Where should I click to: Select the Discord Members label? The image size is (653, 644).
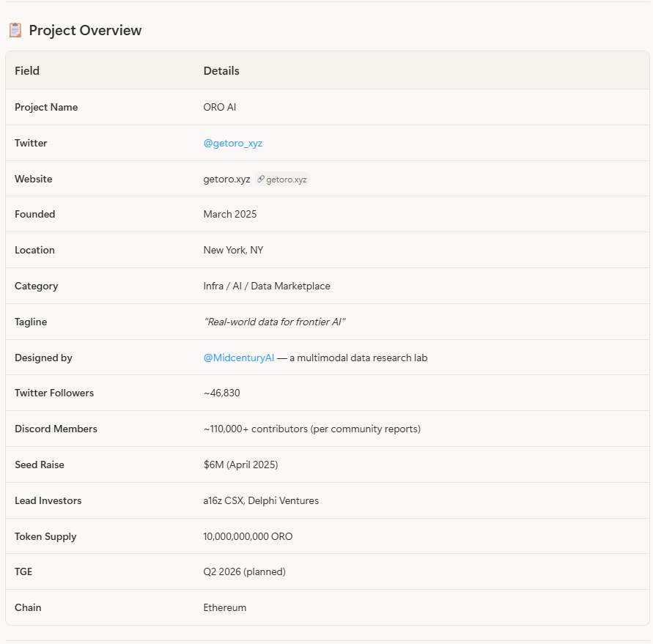point(56,429)
